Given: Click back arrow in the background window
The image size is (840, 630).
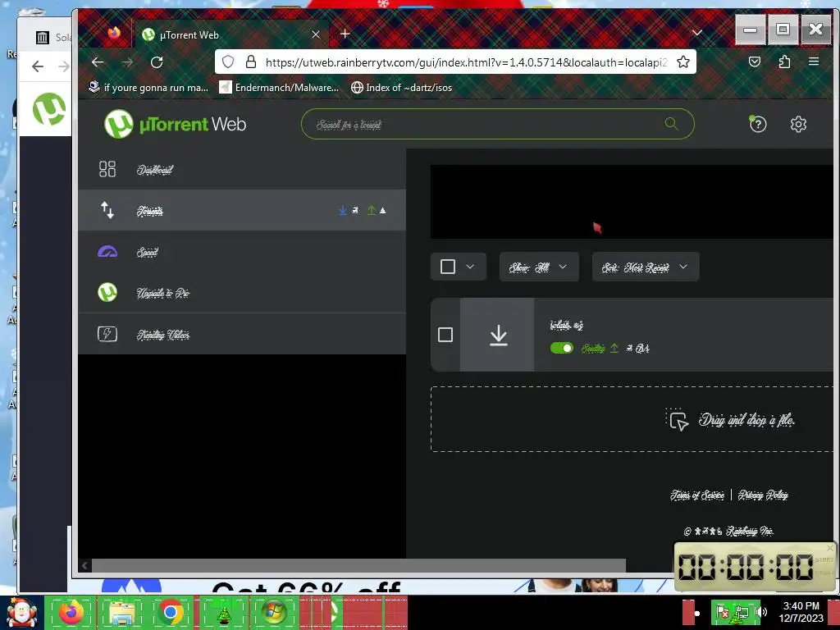Looking at the screenshot, I should tap(38, 66).
